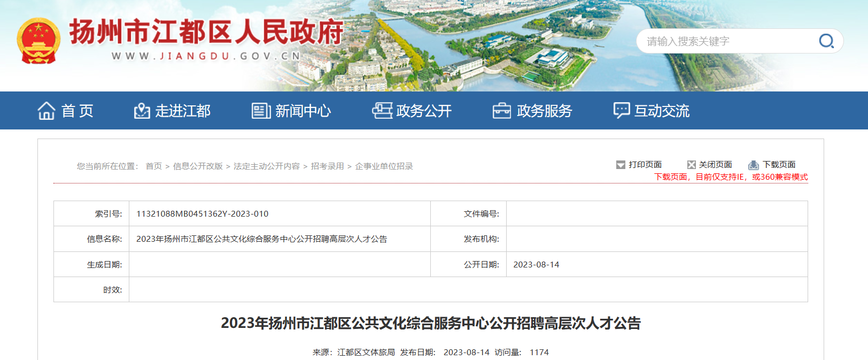Click the X icon for 关闭页面

tap(691, 165)
